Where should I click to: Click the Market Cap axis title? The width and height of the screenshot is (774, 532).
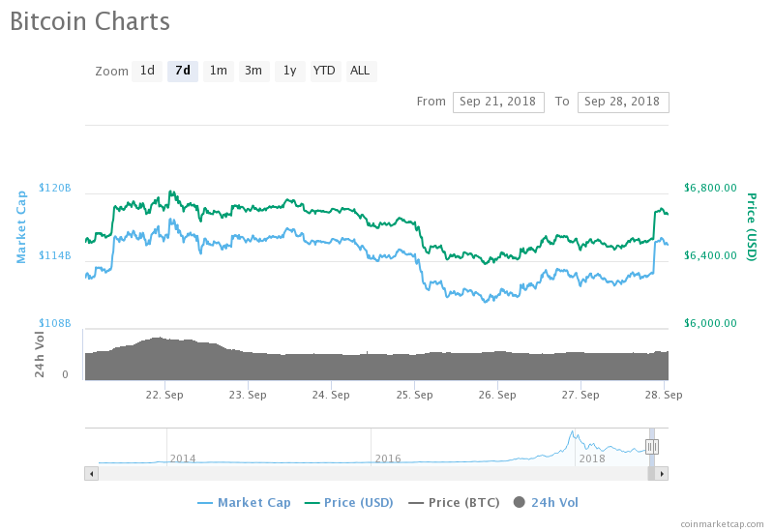20,227
